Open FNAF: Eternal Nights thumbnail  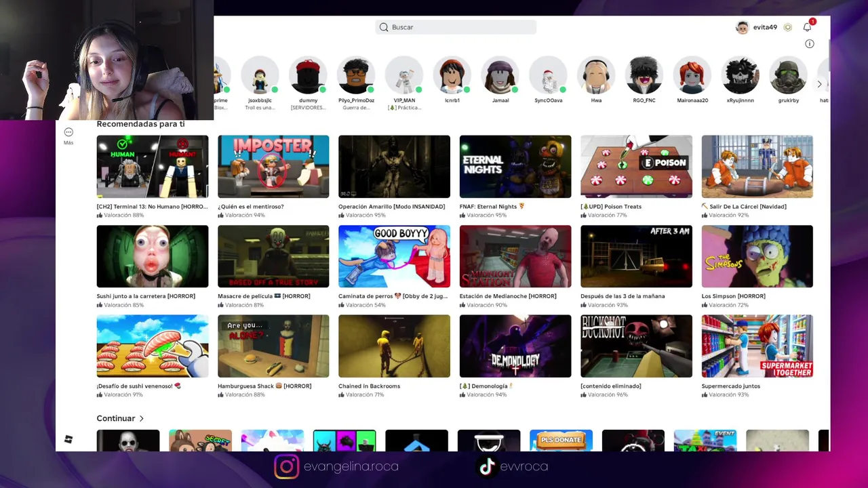(x=515, y=167)
